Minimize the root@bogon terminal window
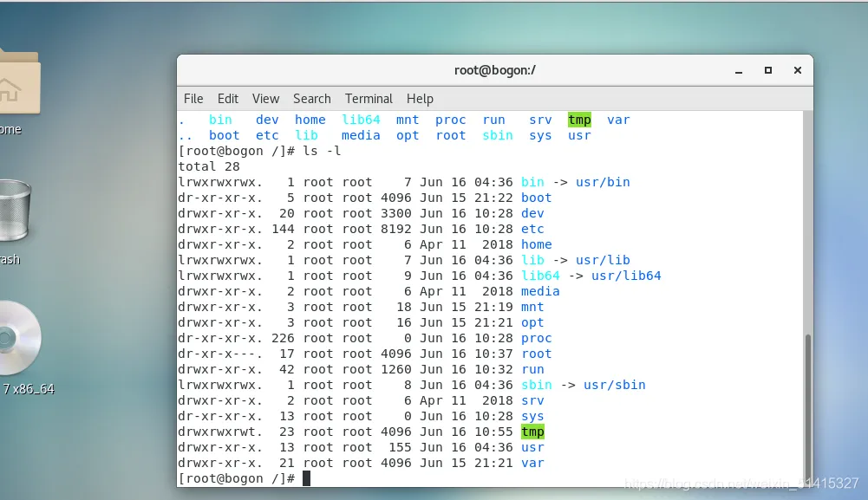Viewport: 868px width, 500px height. [739, 71]
